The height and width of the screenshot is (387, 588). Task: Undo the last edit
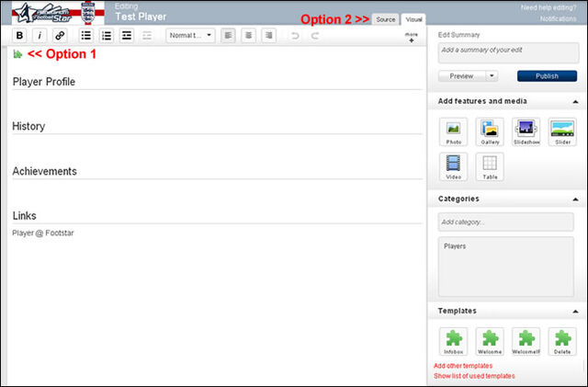[295, 36]
